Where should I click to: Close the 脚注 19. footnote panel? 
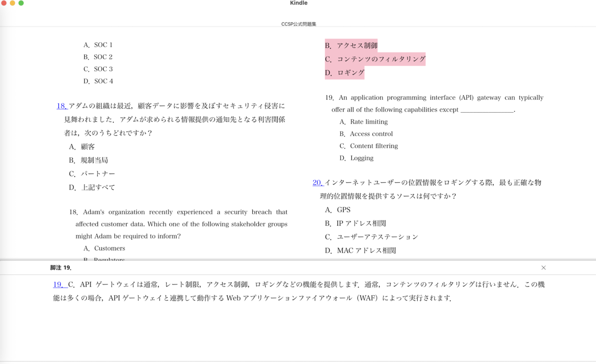[x=543, y=268]
